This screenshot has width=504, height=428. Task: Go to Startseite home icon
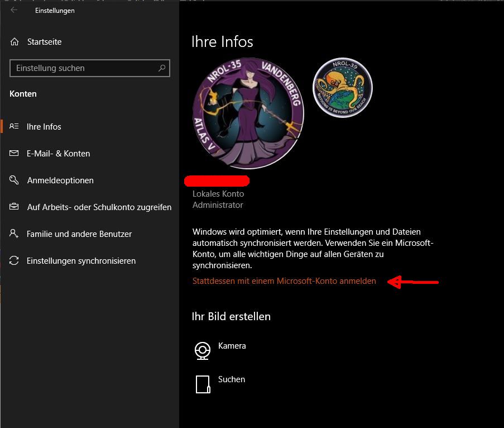15,42
